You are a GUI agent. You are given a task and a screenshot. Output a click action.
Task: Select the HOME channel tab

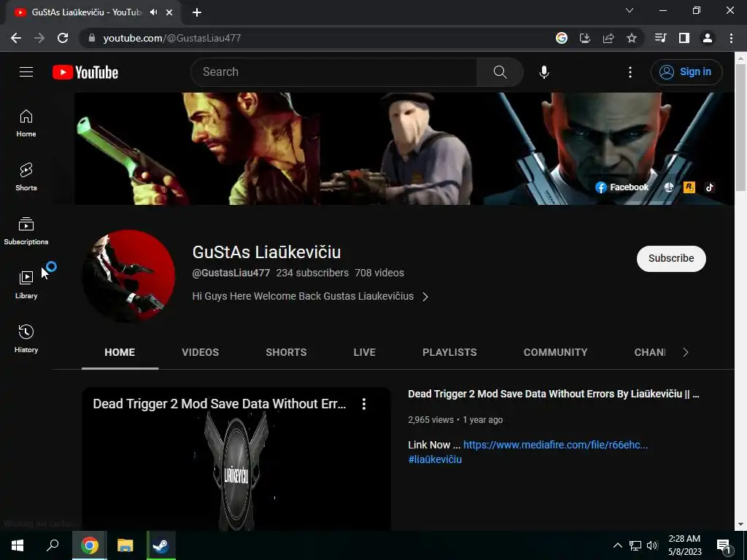[x=120, y=352]
